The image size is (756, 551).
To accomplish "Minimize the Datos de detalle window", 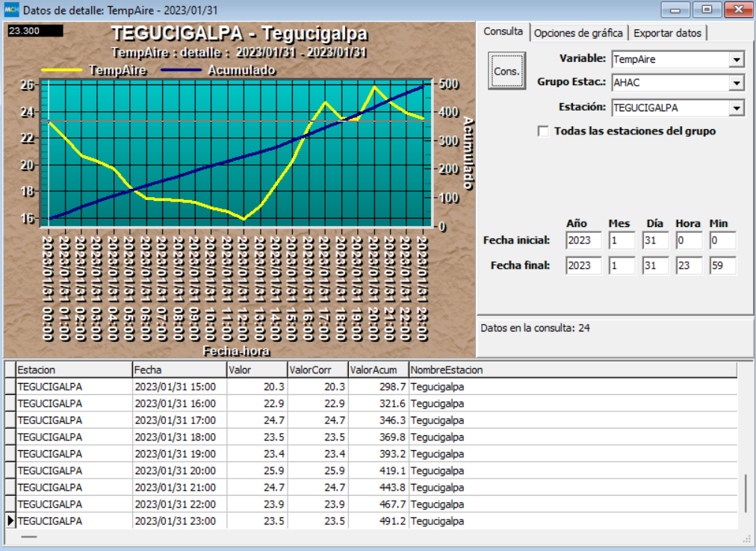I will point(675,10).
